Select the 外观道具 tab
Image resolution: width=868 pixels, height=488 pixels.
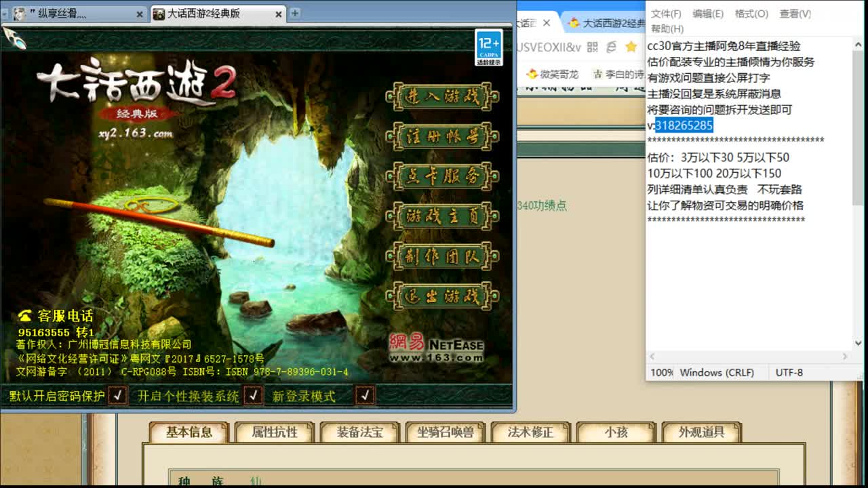(x=702, y=432)
